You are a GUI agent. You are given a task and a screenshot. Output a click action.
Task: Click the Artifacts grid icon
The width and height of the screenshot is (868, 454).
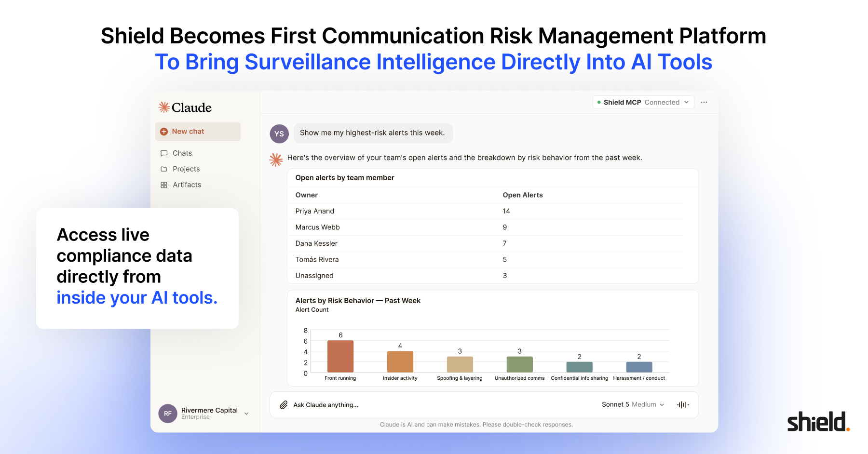[164, 185]
